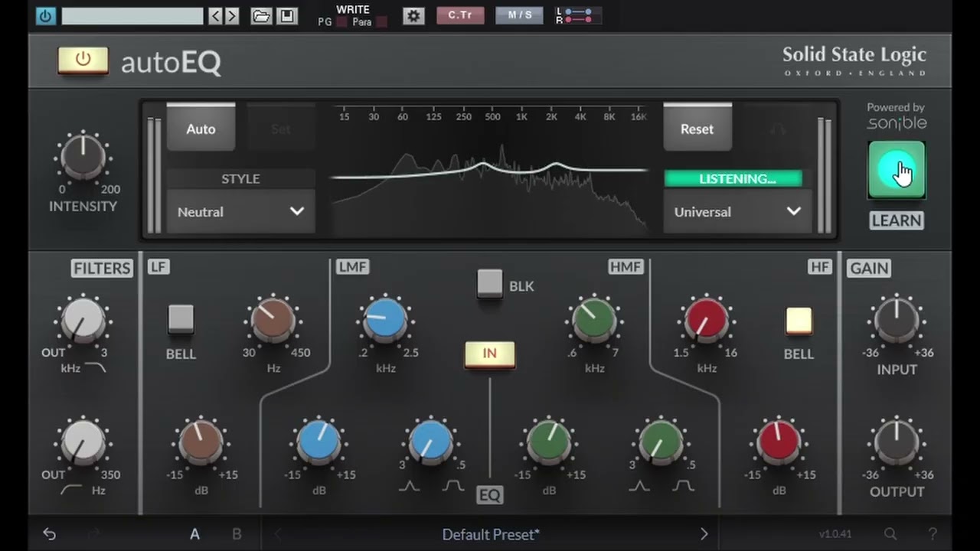Screen dimensions: 980x551
Task: Open the help question mark icon
Action: pos(933,534)
